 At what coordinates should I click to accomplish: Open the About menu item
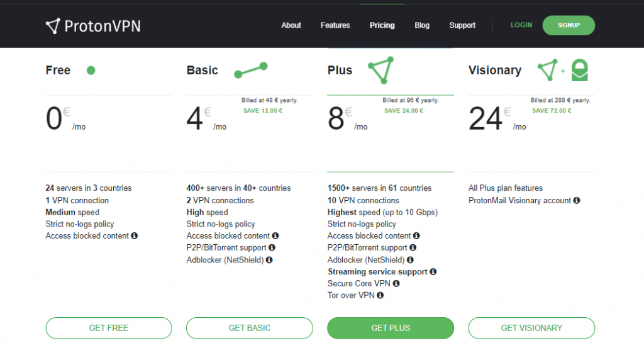point(291,25)
